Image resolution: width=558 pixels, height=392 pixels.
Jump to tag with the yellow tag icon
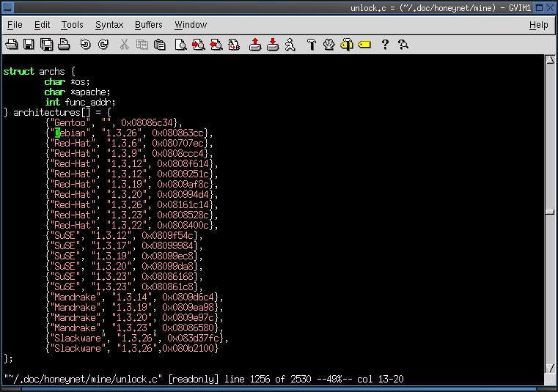click(x=364, y=45)
